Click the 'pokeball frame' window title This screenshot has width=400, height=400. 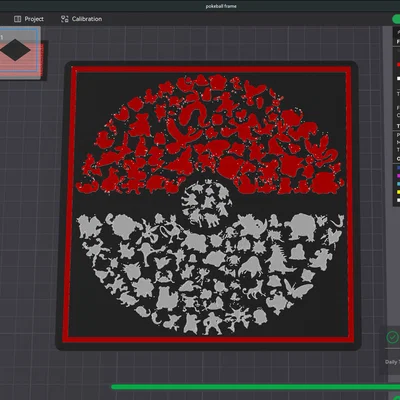point(221,6)
